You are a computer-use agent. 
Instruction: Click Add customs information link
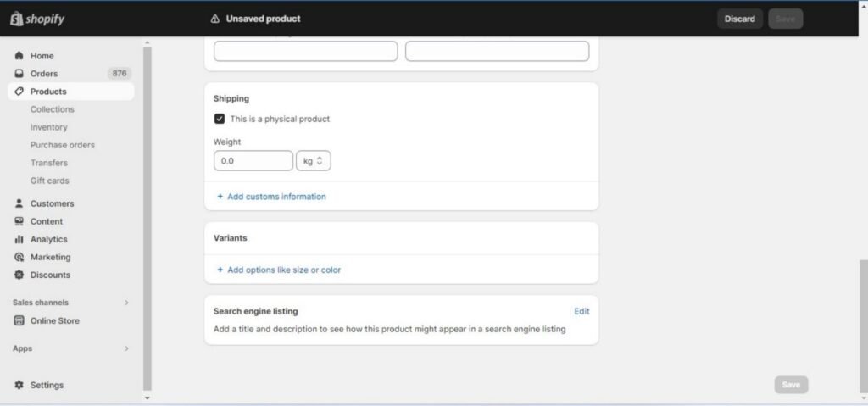[276, 197]
